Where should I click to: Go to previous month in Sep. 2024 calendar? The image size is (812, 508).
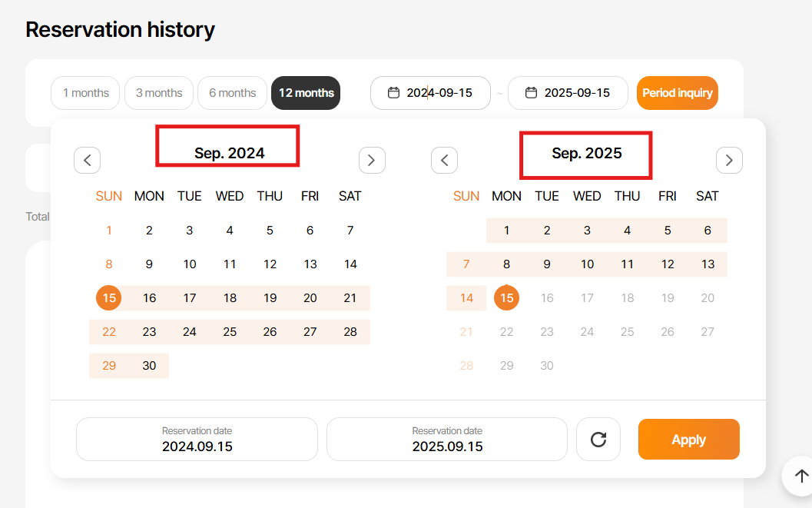88,160
